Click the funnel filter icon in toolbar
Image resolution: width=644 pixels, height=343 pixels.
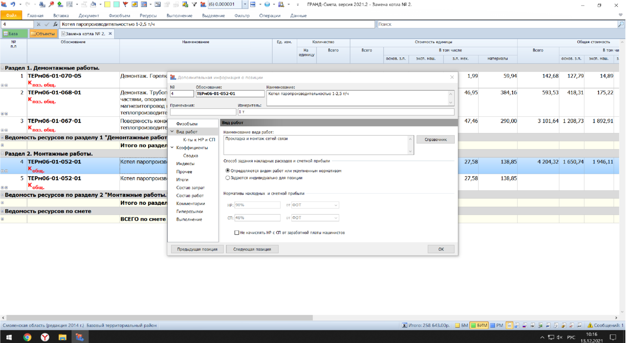194,5
